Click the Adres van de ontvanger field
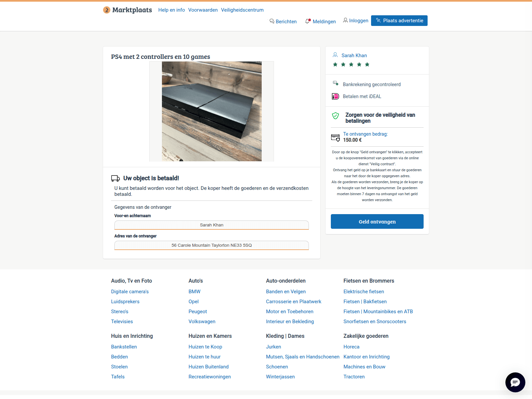532x399 pixels. [x=211, y=245]
